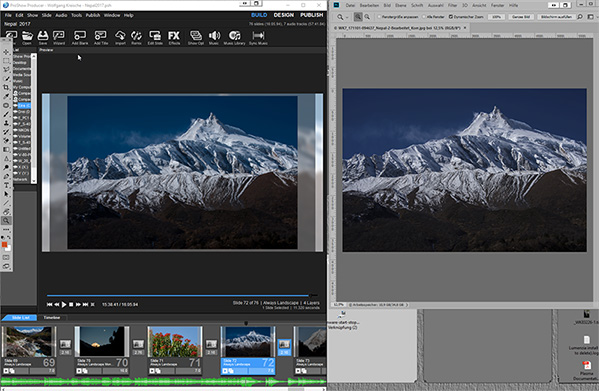Click the foreground color swatch in toolbox
The image size is (599, 391).
[5, 245]
